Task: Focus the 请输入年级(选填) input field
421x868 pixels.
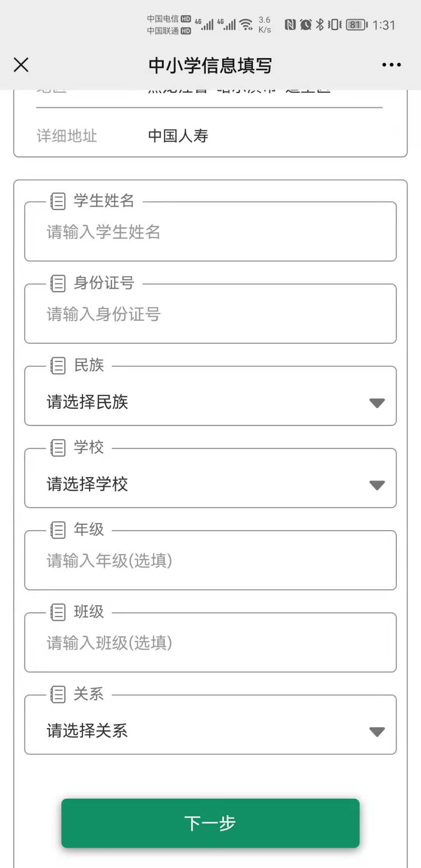Action: [x=210, y=561]
